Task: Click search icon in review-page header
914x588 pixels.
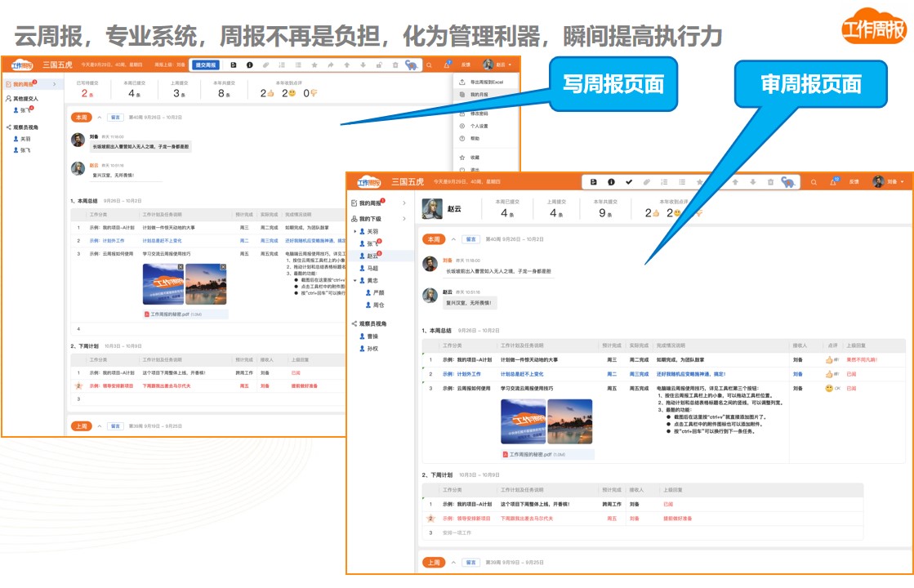Action: [814, 182]
